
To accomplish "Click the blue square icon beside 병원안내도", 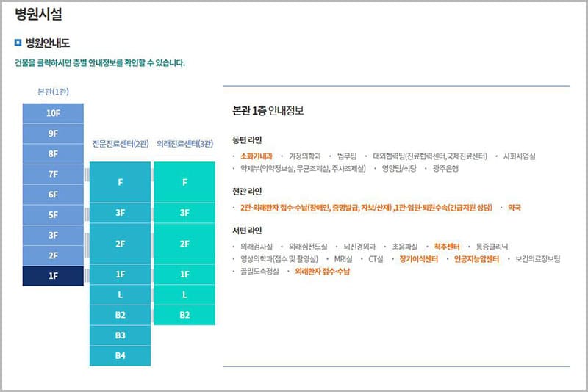I will click(19, 43).
